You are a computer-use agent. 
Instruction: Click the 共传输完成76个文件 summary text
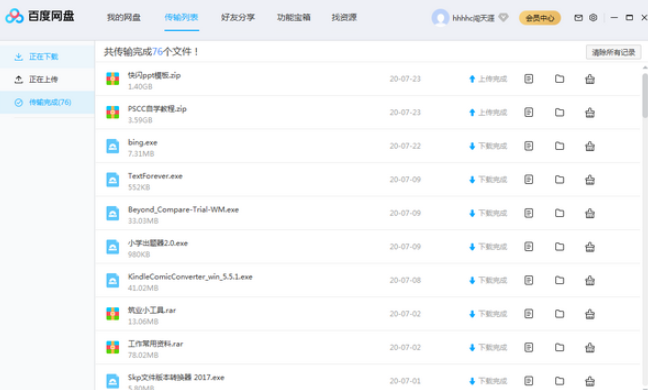[x=152, y=52]
